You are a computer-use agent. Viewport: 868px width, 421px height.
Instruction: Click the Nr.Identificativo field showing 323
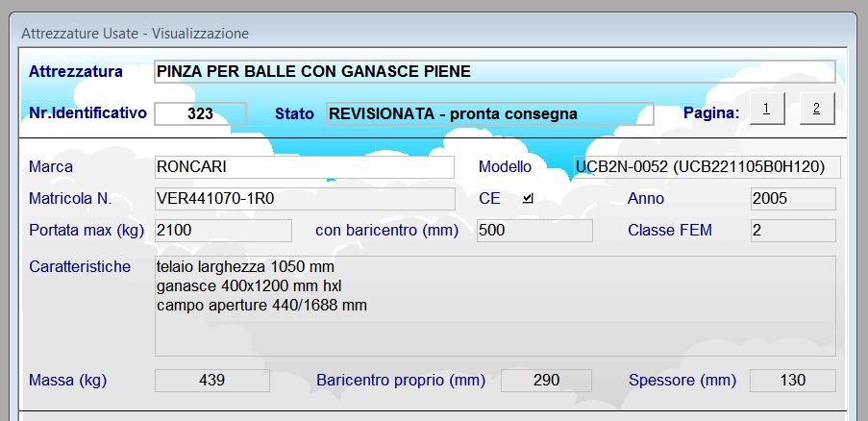pyautogui.click(x=200, y=114)
